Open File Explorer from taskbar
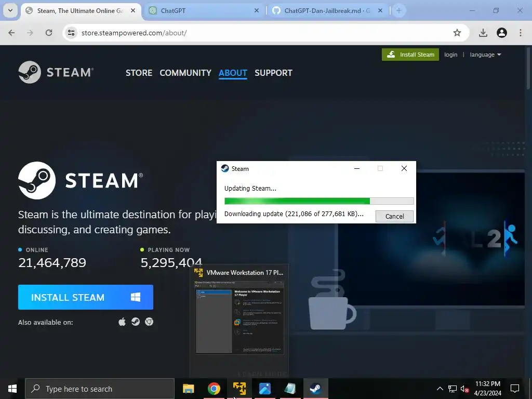This screenshot has height=399, width=532. pos(188,389)
